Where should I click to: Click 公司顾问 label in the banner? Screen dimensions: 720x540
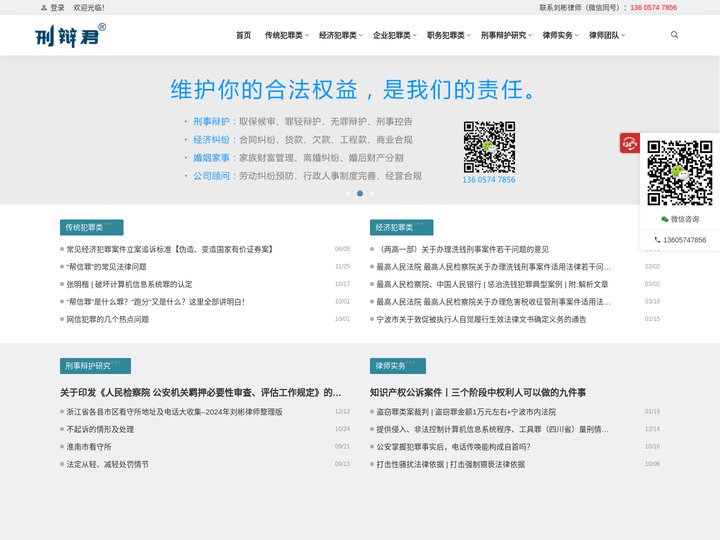click(x=211, y=176)
